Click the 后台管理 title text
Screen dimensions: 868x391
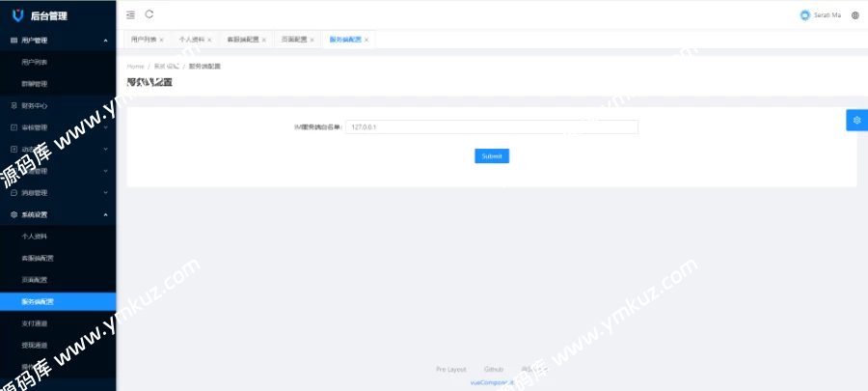click(49, 16)
